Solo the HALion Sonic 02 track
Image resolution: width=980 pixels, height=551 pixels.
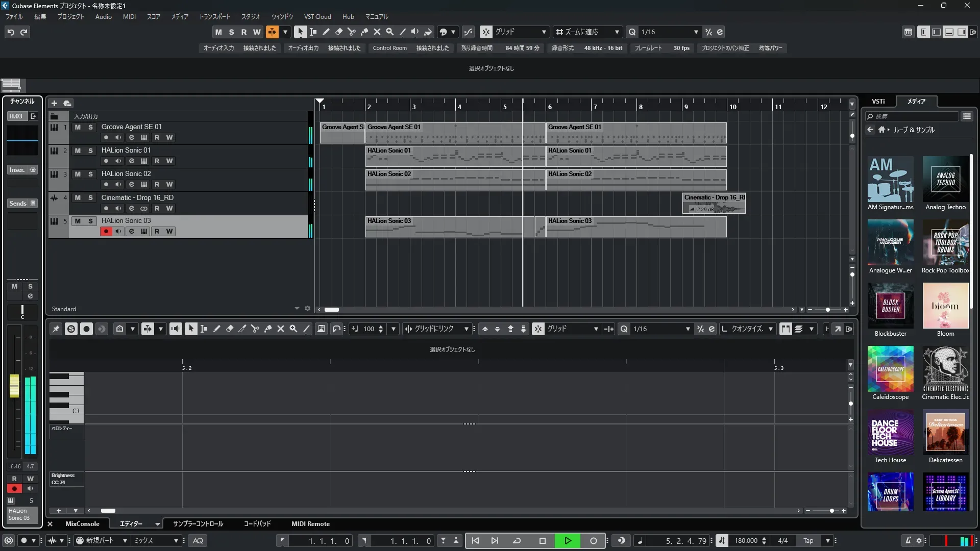click(x=90, y=174)
